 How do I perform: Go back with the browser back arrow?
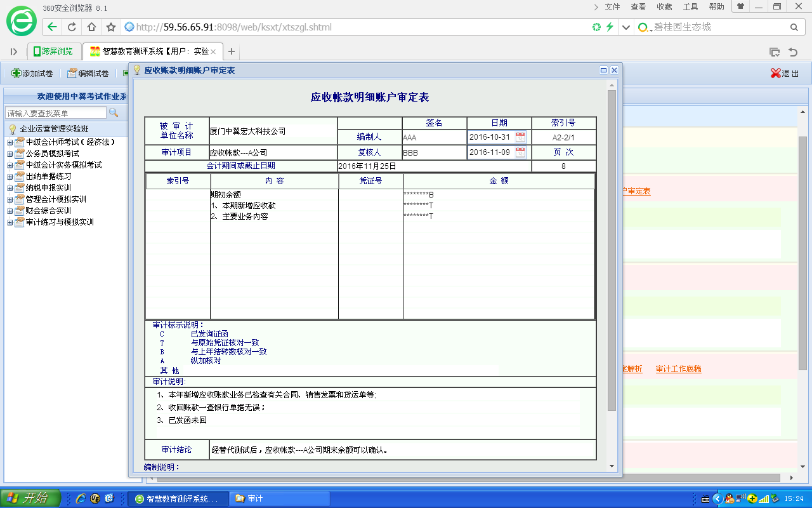[52, 27]
